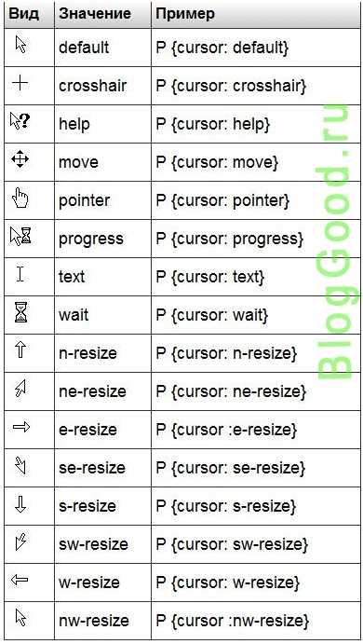Screen dimensions: 363x644
Task: Click the 'Пример' column header
Action: (x=185, y=14)
